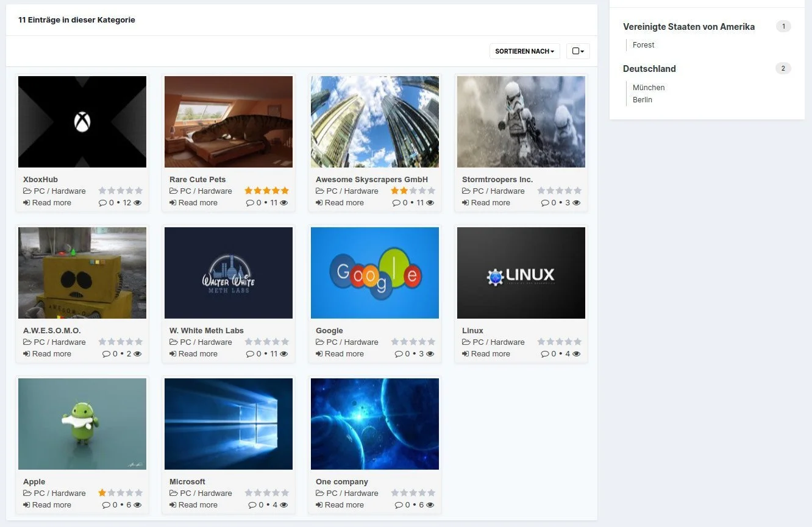Click the comment bubble icon on A.W.E.S.O.M.O. card
Viewport: 812px width, 527px height.
[106, 354]
